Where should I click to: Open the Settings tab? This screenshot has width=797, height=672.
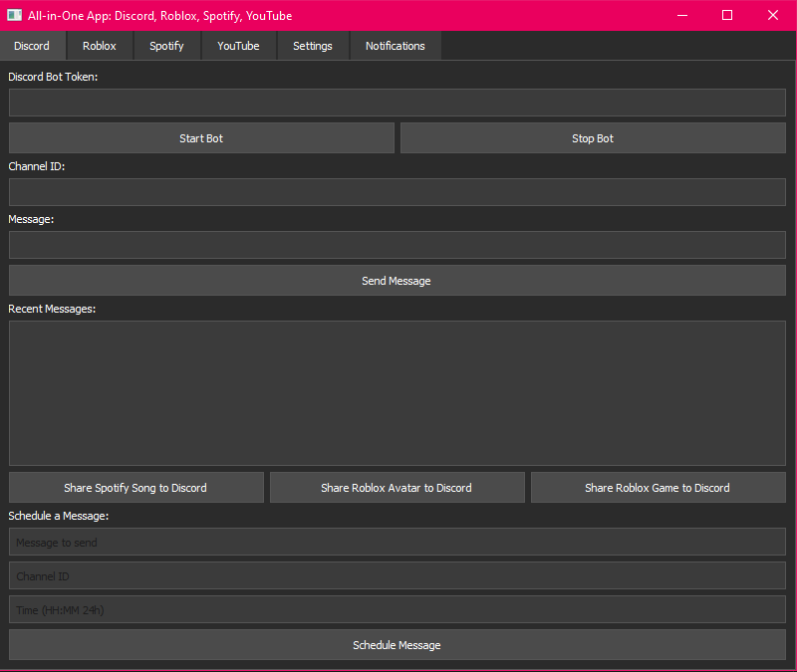coord(313,46)
